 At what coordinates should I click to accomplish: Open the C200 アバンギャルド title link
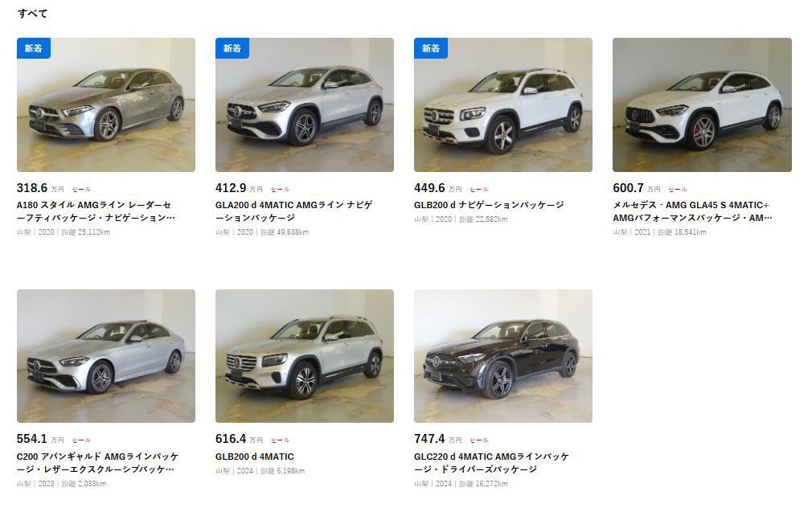click(x=97, y=463)
